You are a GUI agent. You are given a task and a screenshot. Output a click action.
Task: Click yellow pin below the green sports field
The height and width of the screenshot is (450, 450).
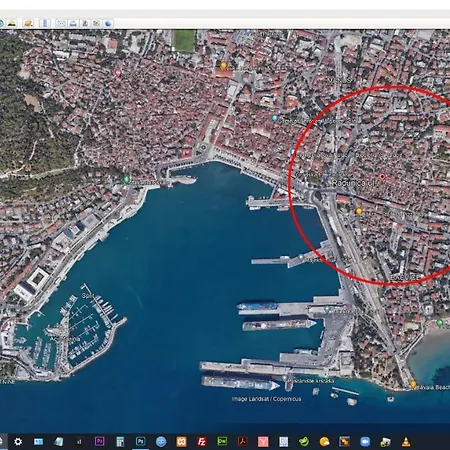coord(224,65)
